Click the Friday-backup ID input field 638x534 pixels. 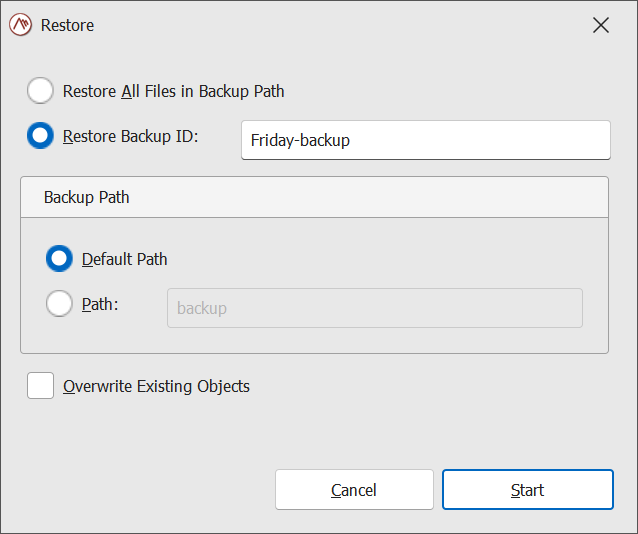click(426, 140)
